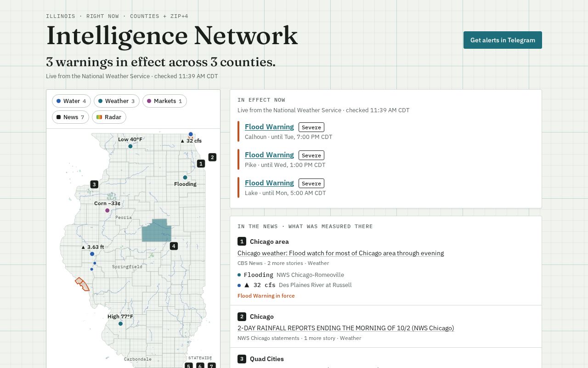Click Get alerts in Telegram button

[x=503, y=40]
